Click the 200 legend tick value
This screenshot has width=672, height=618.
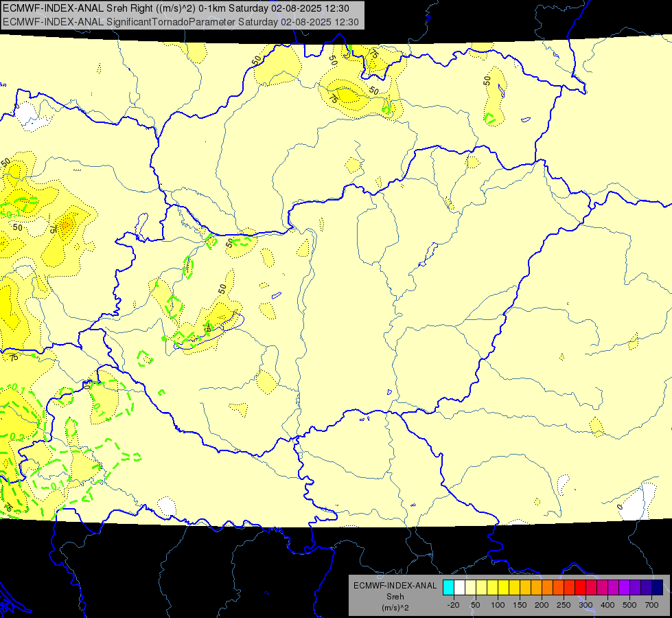coord(542,605)
